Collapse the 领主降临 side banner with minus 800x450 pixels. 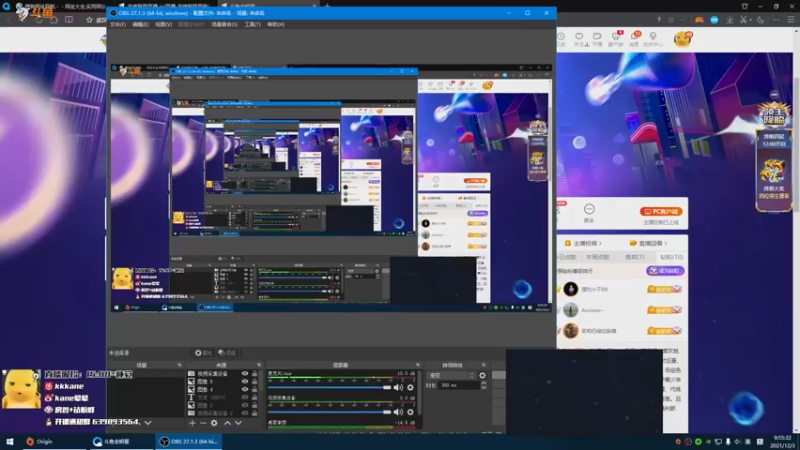[x=774, y=94]
